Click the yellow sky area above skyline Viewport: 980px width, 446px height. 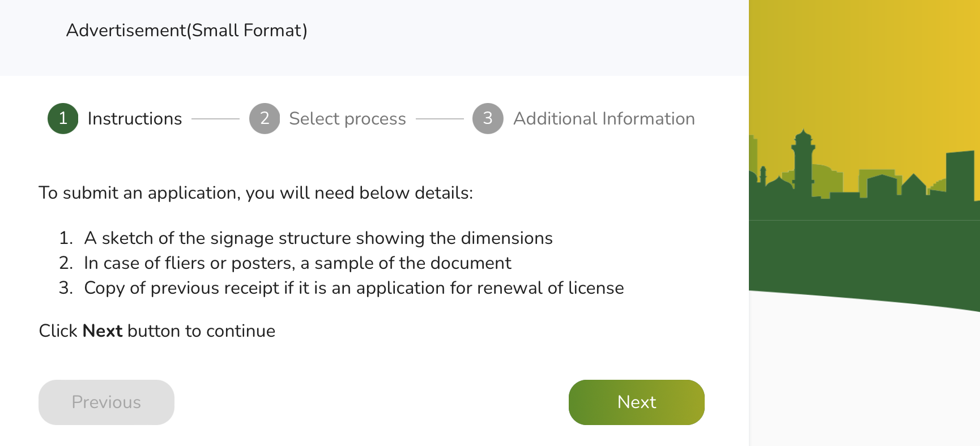(864, 68)
